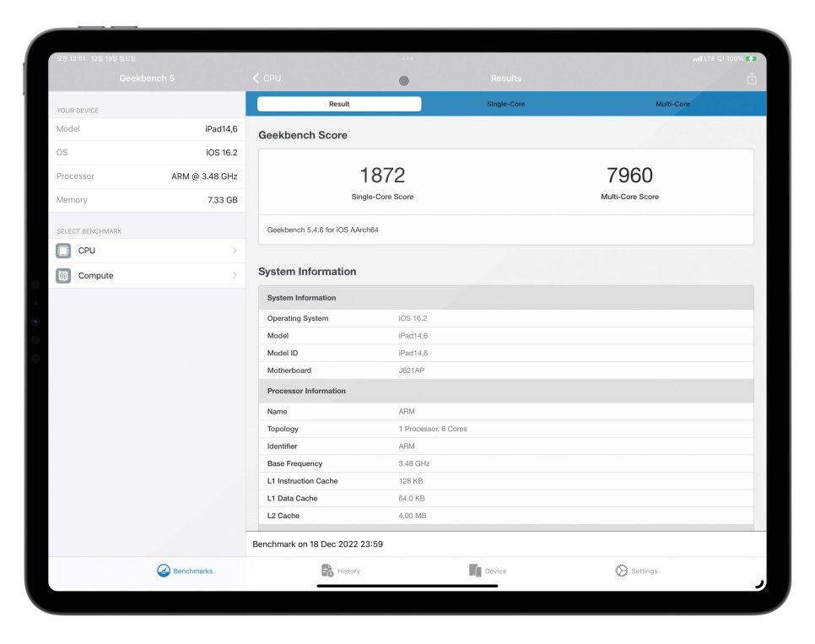Tap the three-dot multitasking control
This screenshot has width=815, height=644.
click(407, 58)
